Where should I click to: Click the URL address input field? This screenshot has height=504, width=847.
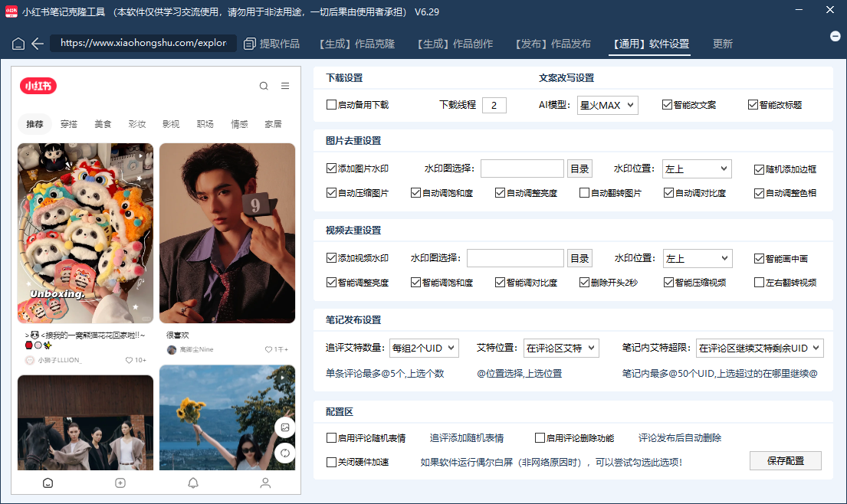click(x=142, y=44)
